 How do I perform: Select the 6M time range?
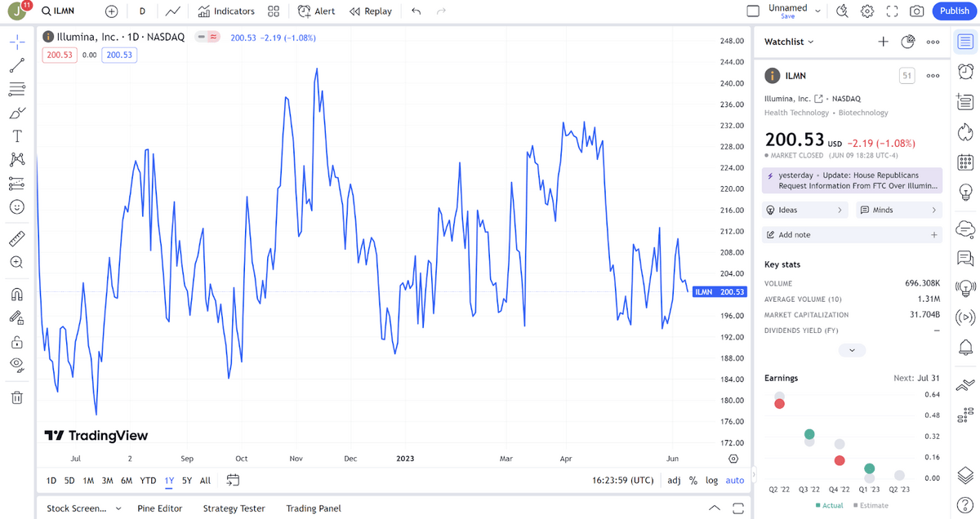pyautogui.click(x=127, y=481)
